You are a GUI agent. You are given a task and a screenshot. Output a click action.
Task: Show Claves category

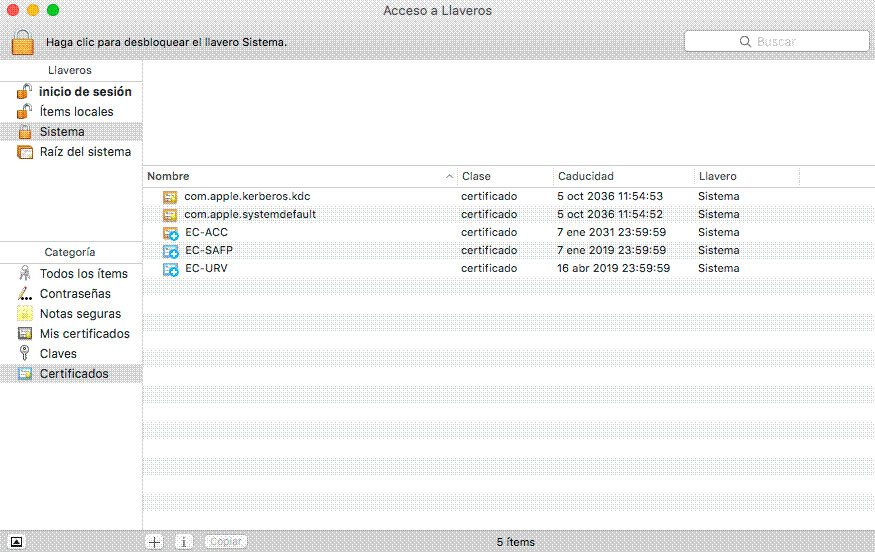tap(58, 354)
